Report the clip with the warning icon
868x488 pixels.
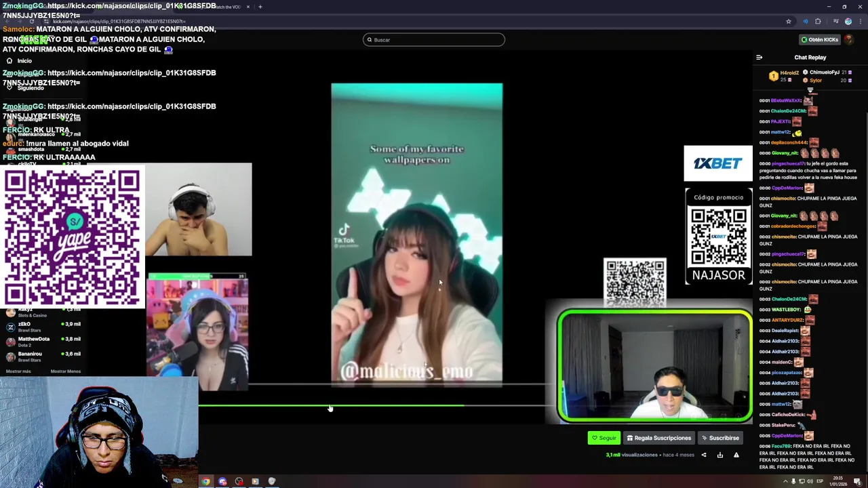736,455
